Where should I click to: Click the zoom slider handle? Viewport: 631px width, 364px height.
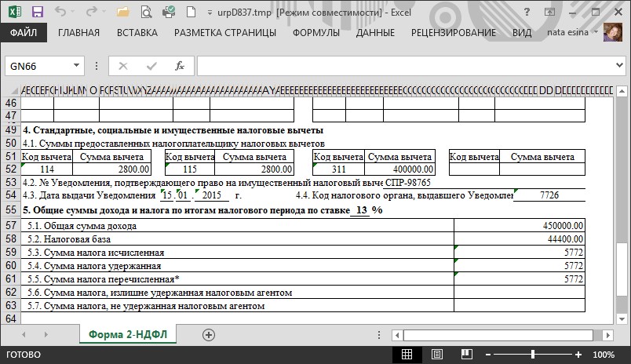(532, 355)
